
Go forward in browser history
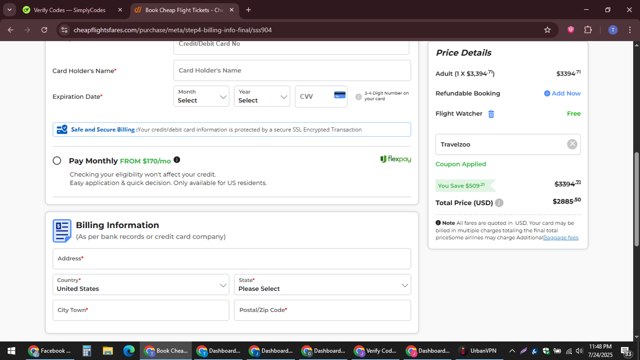27,30
